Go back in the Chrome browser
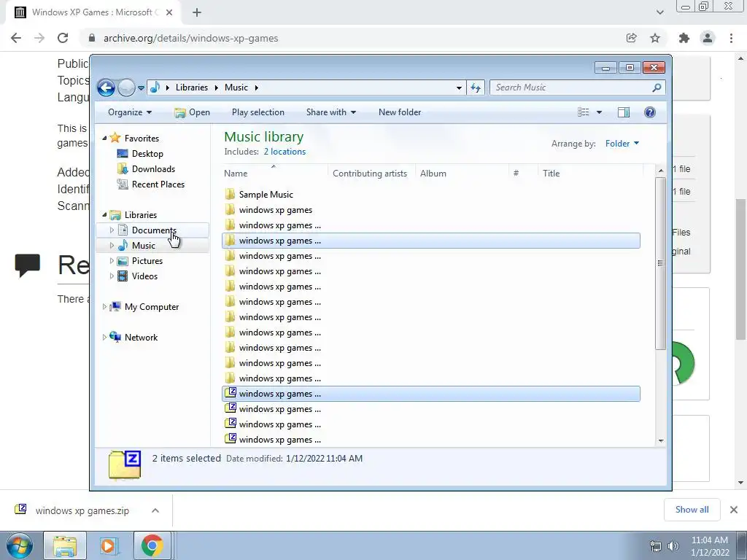Viewport: 747px width, 560px height. tap(16, 38)
